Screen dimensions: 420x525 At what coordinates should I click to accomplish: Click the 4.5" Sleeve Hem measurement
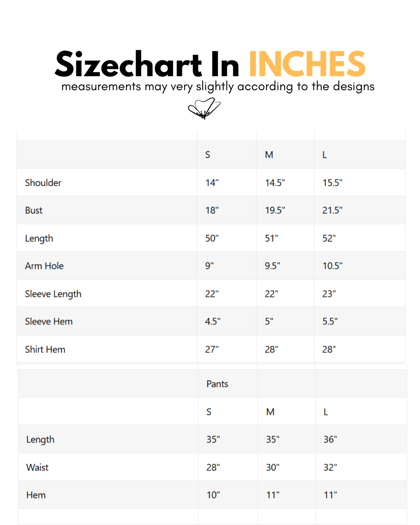click(x=213, y=322)
